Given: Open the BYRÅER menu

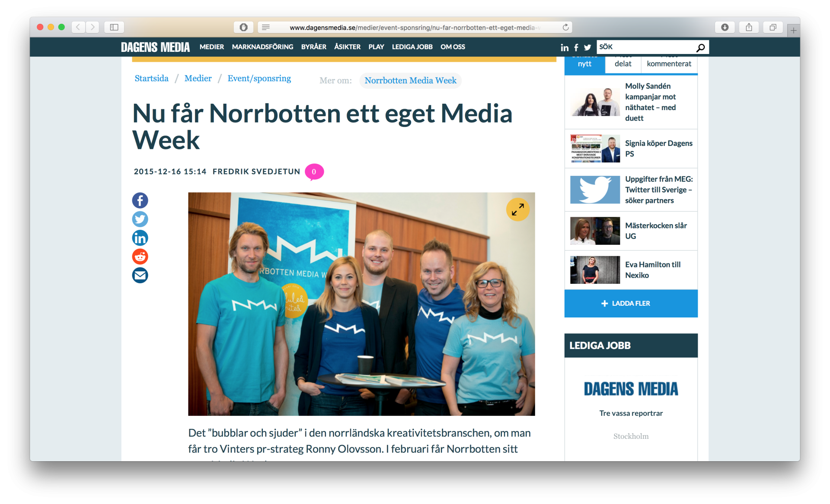Looking at the screenshot, I should coord(314,47).
